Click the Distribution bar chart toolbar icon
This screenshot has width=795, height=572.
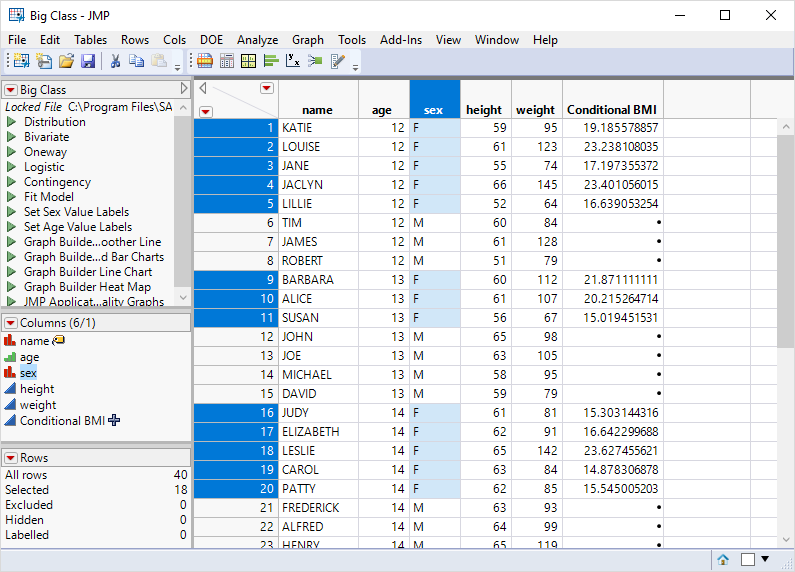[x=271, y=62]
